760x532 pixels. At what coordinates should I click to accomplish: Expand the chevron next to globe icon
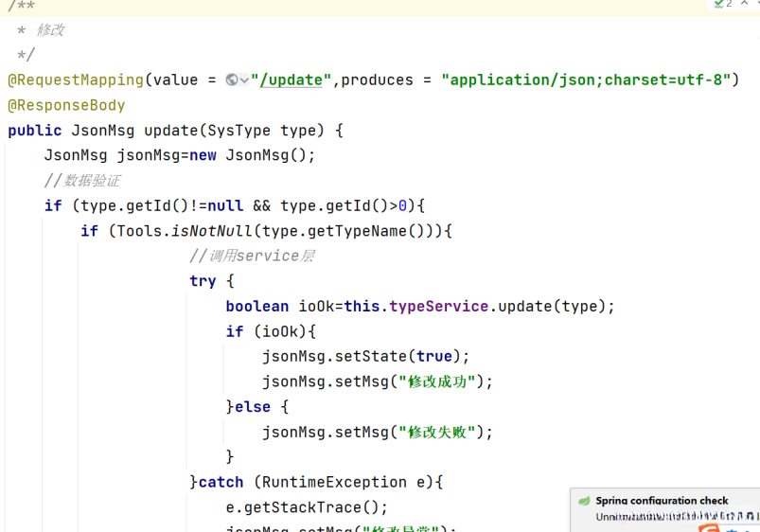pyautogui.click(x=244, y=80)
